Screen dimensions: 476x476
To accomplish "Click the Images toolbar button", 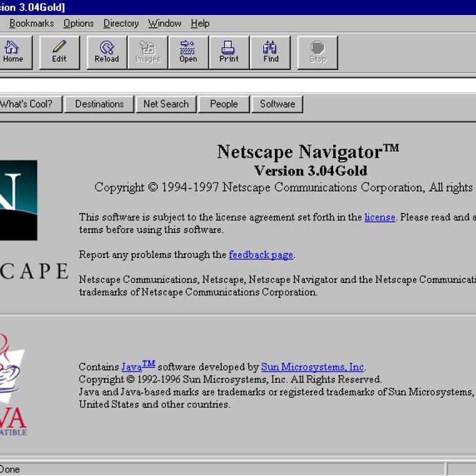I will point(147,52).
